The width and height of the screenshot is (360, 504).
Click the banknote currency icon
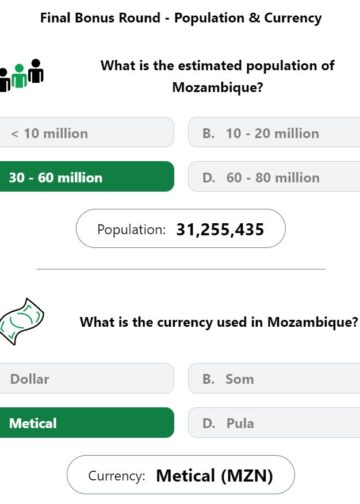[x=22, y=321]
